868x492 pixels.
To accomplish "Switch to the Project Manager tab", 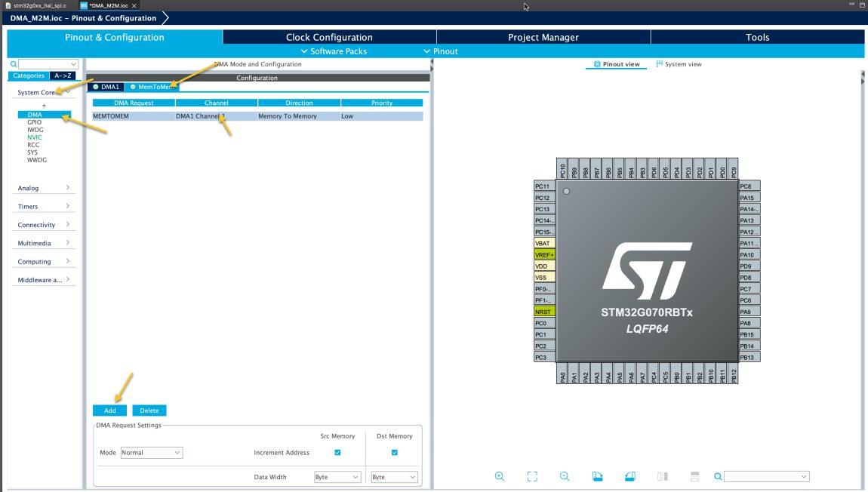I will pyautogui.click(x=543, y=37).
